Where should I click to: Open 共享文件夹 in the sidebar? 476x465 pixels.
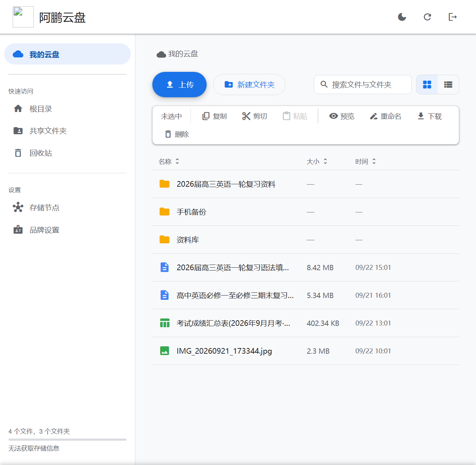[67, 131]
